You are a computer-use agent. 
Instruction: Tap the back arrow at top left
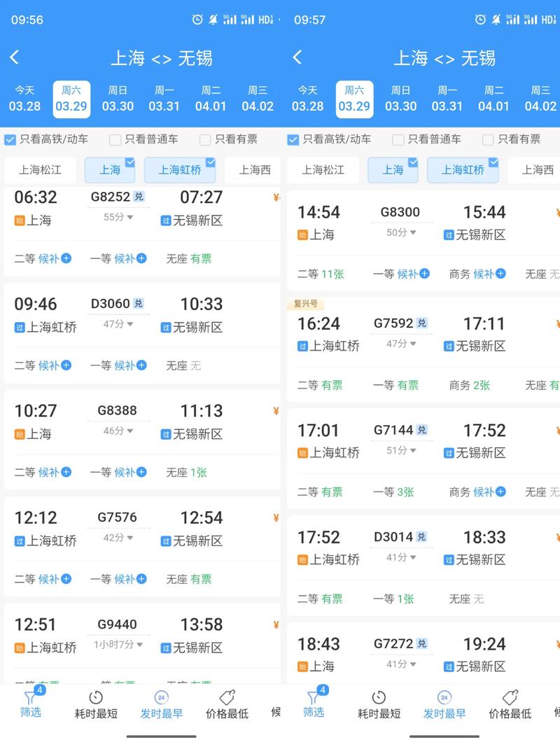pyautogui.click(x=14, y=58)
